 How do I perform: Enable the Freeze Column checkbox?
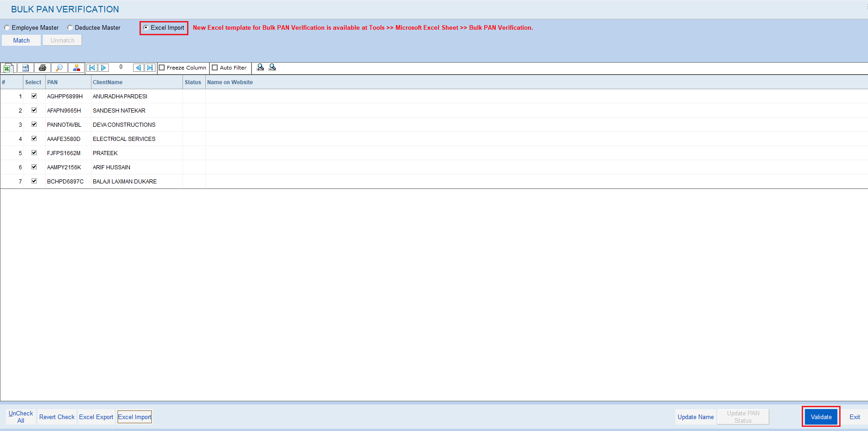point(162,68)
